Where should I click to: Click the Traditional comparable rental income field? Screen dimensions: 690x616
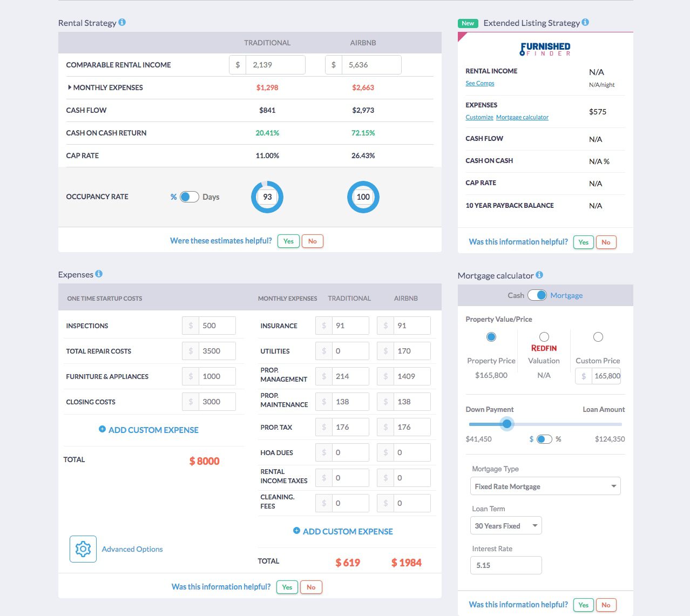click(x=275, y=64)
